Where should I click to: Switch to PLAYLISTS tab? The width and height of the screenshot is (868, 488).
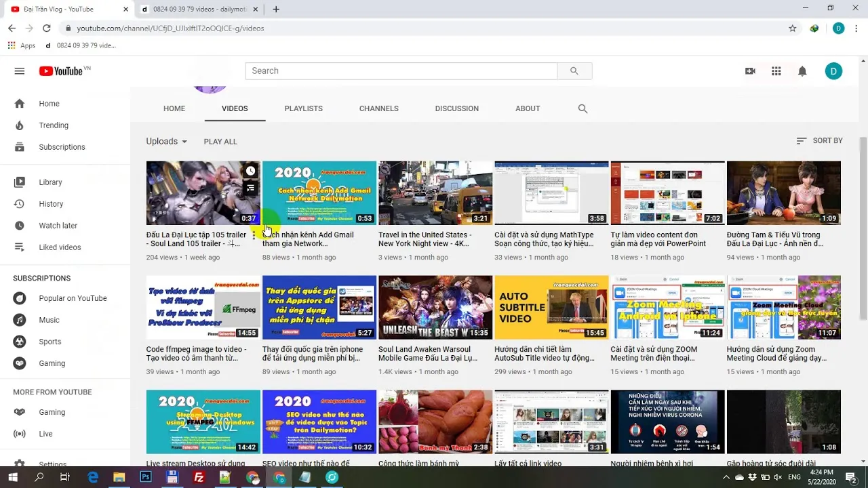click(304, 108)
